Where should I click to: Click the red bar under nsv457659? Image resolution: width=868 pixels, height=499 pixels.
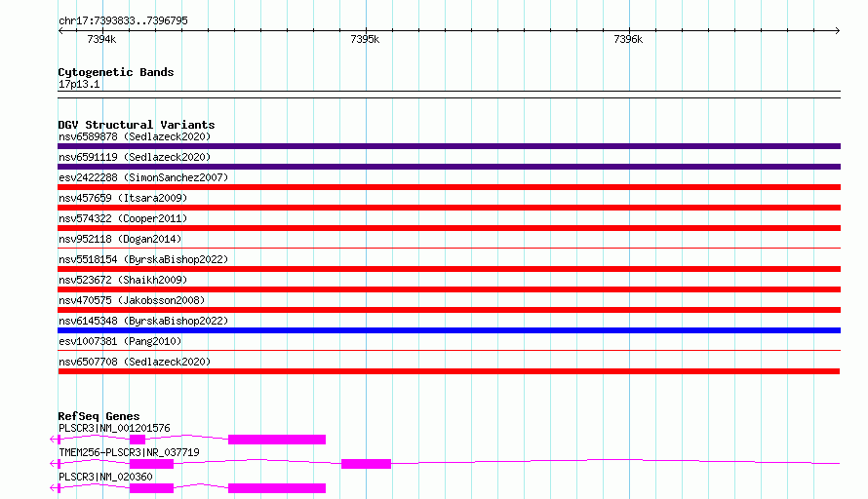click(x=449, y=208)
